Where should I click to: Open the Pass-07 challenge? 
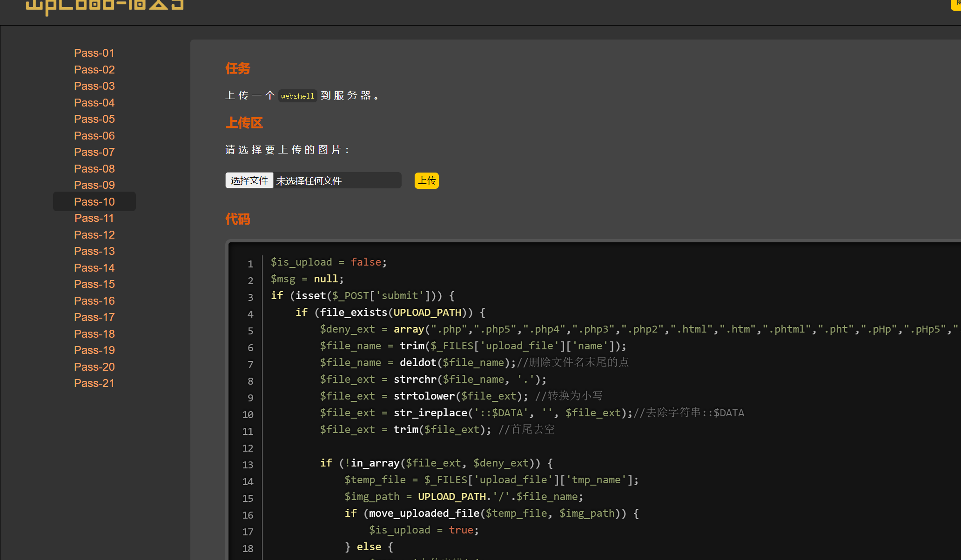pos(94,152)
